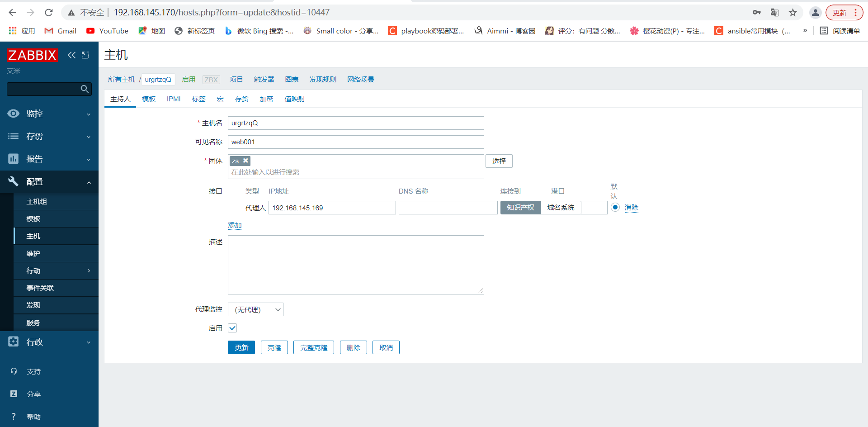Toggle the 启用 checkbox
The image size is (868, 427).
click(x=232, y=328)
